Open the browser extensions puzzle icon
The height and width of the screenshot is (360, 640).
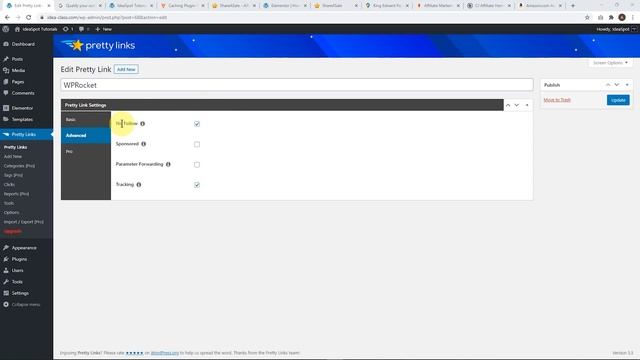pos(611,18)
